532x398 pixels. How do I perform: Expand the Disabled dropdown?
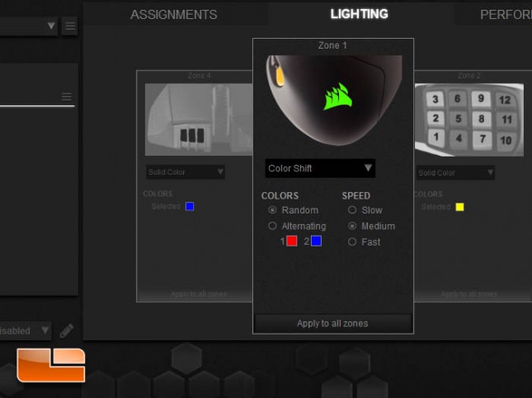tap(25, 330)
